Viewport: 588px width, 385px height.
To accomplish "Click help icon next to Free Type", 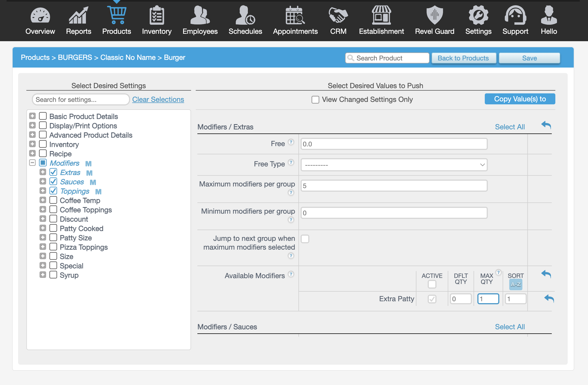I will [x=291, y=163].
